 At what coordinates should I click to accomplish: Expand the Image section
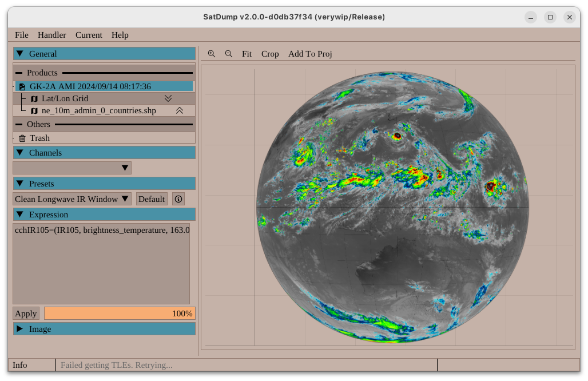click(20, 329)
